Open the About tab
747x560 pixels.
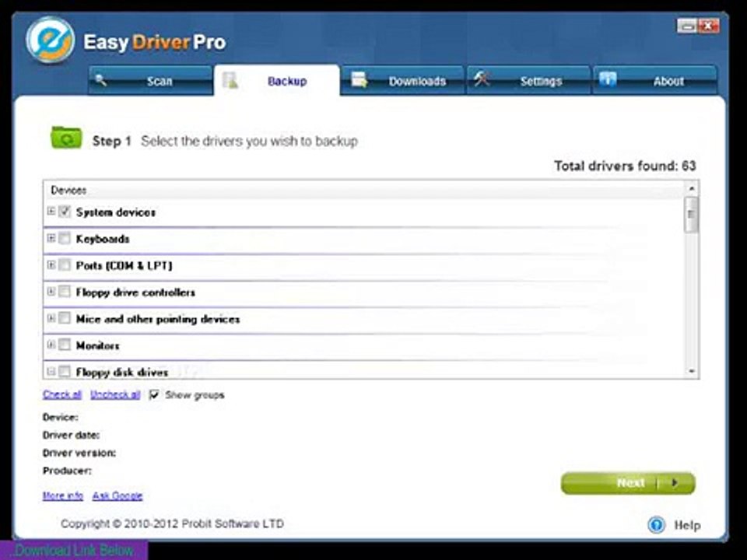pos(654,80)
